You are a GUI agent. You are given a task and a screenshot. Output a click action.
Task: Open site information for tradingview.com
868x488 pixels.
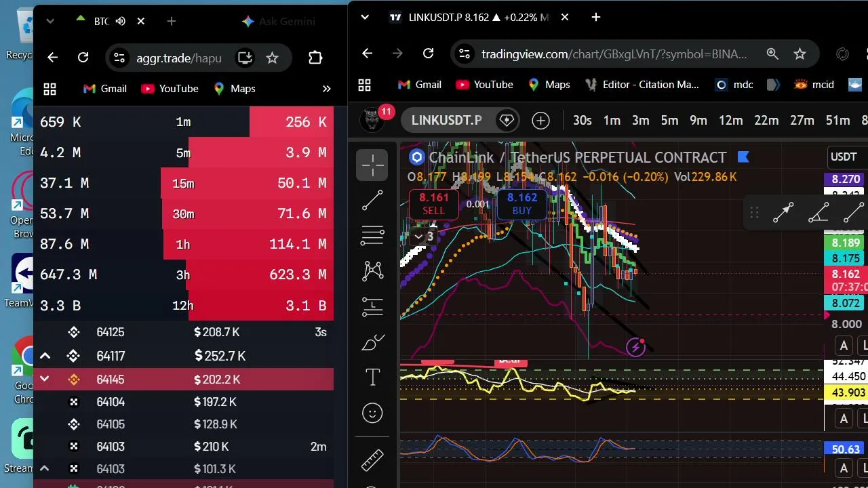pos(463,54)
